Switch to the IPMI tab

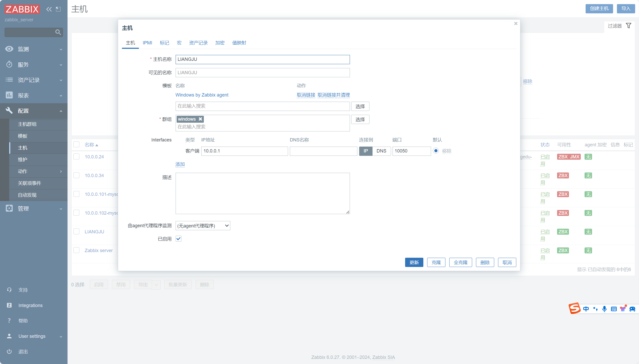[147, 43]
